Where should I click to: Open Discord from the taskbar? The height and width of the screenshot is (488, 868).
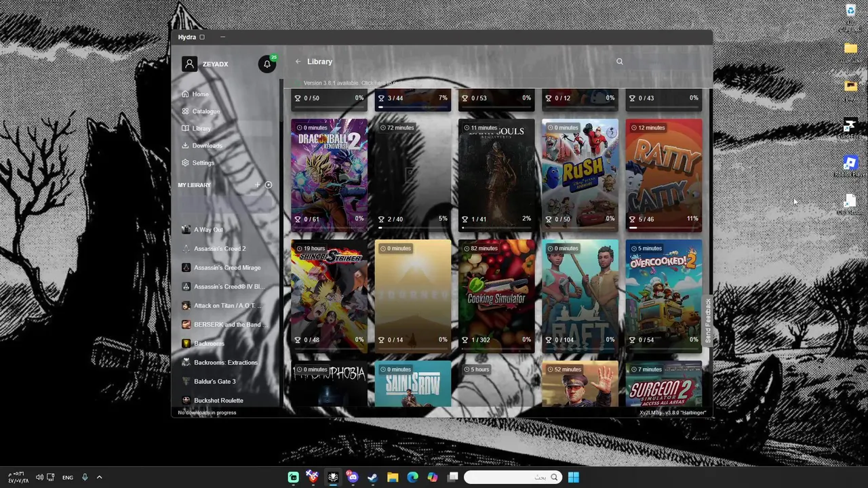(x=353, y=477)
